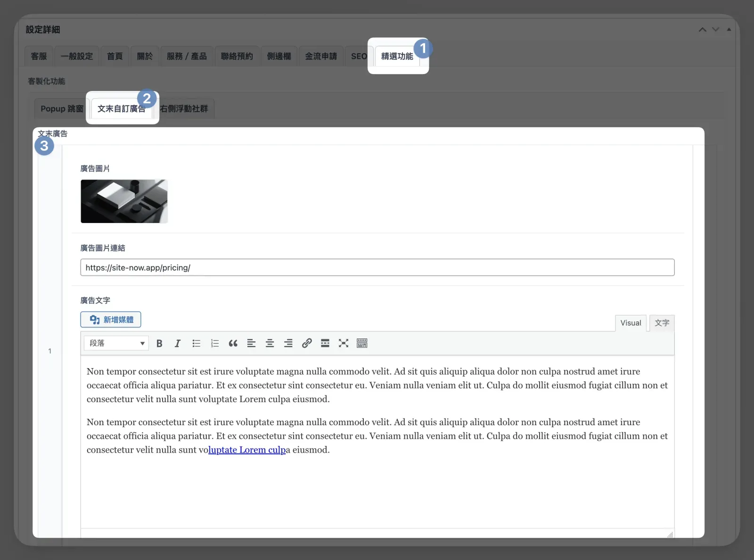Enable fullscreen editor mode

click(x=344, y=343)
